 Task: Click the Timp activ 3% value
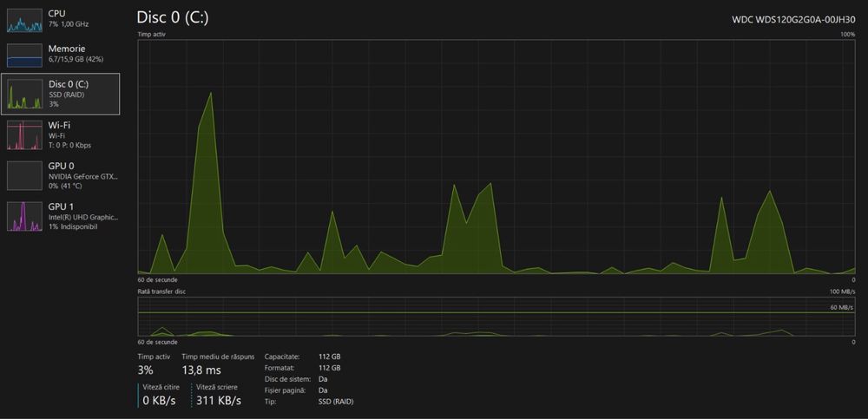[145, 370]
